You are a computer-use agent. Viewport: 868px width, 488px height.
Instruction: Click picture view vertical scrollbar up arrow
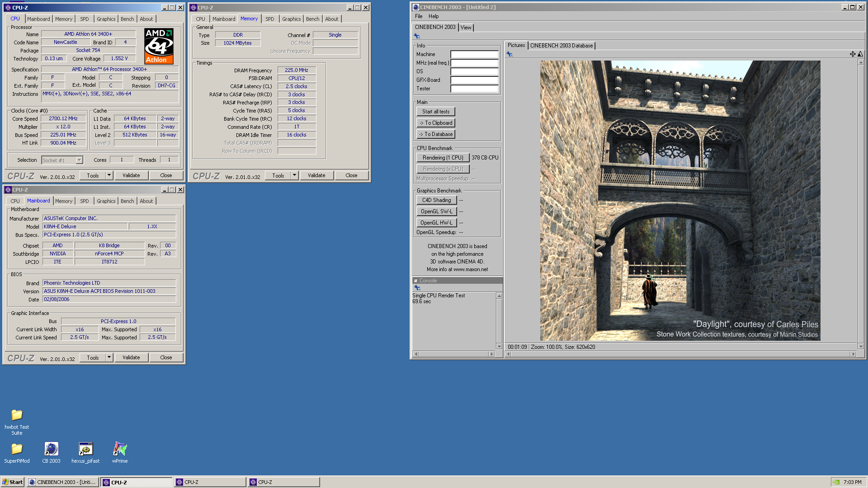[861, 62]
